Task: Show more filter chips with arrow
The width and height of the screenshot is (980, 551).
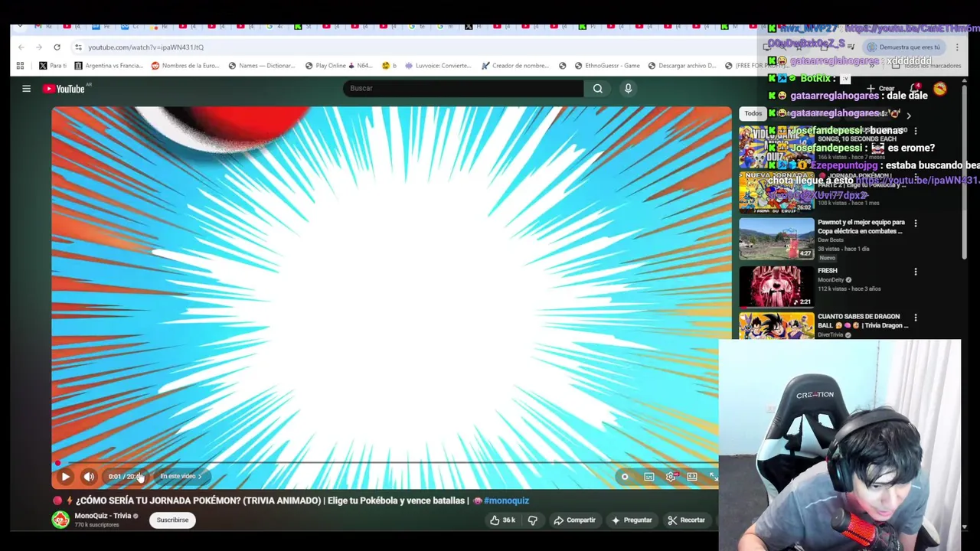Action: point(909,115)
